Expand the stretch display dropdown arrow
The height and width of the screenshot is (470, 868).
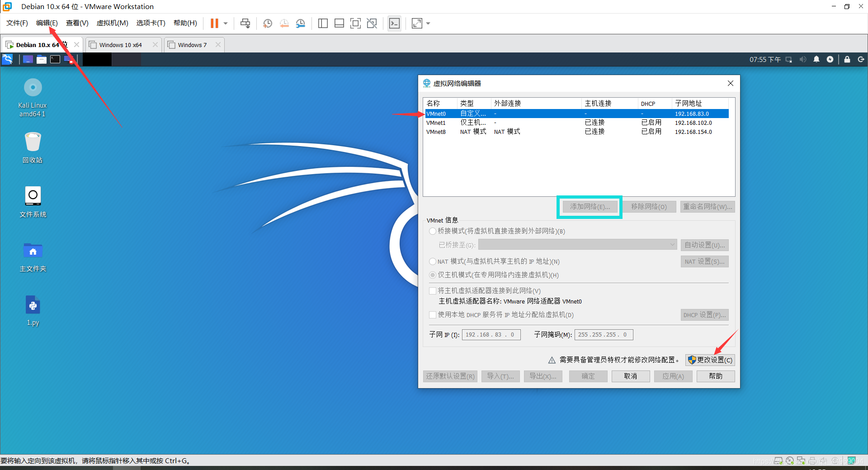pos(428,23)
